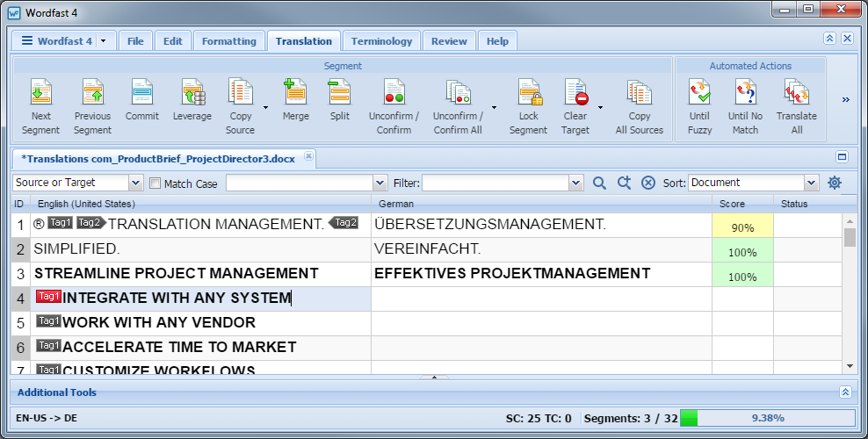Viewport: 868px width, 439px height.
Task: Open editor settings gear icon
Action: (835, 183)
